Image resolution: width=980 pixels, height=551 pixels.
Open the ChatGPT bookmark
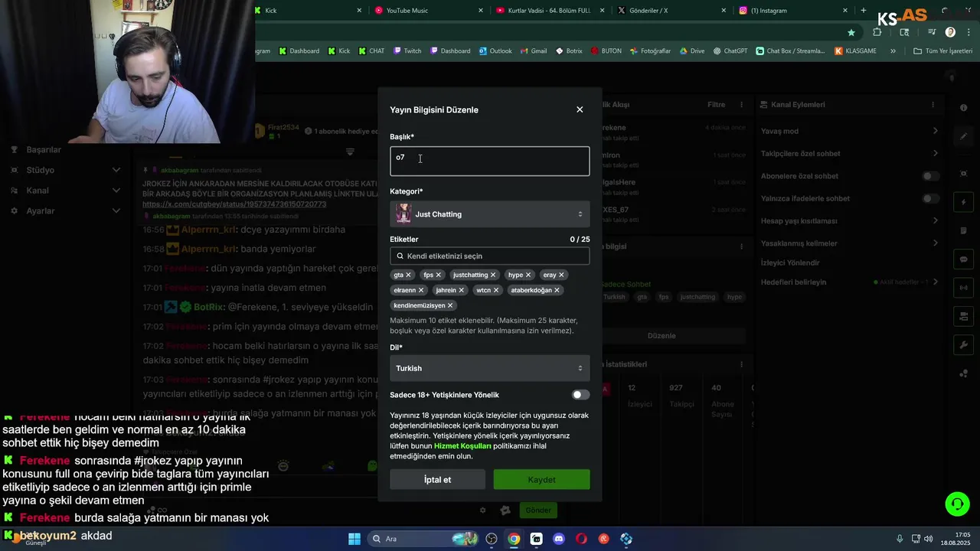pyautogui.click(x=730, y=51)
